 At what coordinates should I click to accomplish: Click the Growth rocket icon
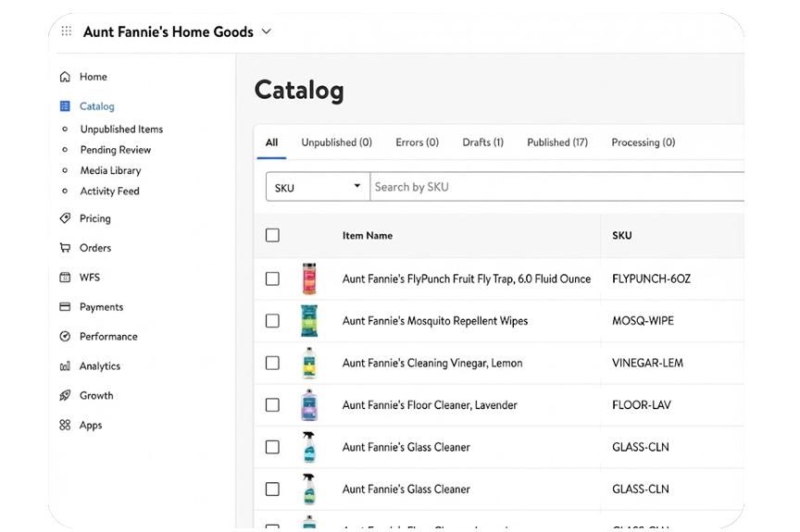(x=65, y=396)
